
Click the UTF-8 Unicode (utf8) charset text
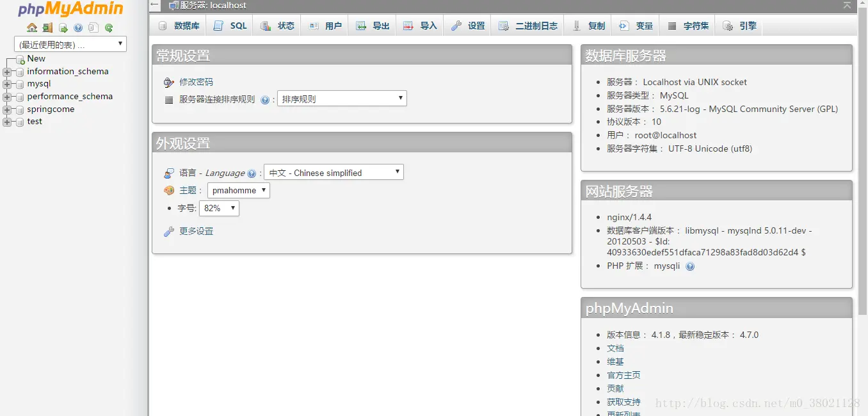point(711,148)
